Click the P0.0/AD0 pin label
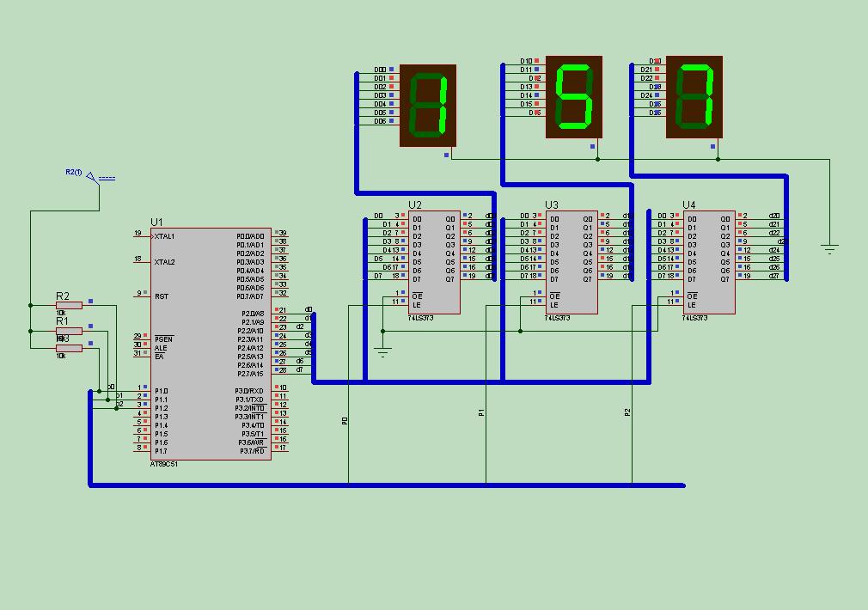 tap(251, 236)
